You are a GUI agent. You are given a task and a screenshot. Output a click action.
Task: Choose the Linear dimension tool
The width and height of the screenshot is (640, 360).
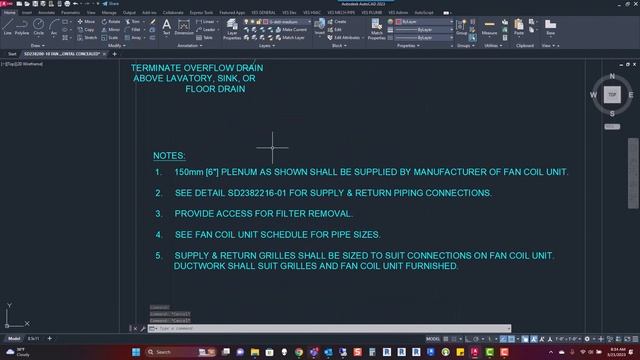pos(205,21)
